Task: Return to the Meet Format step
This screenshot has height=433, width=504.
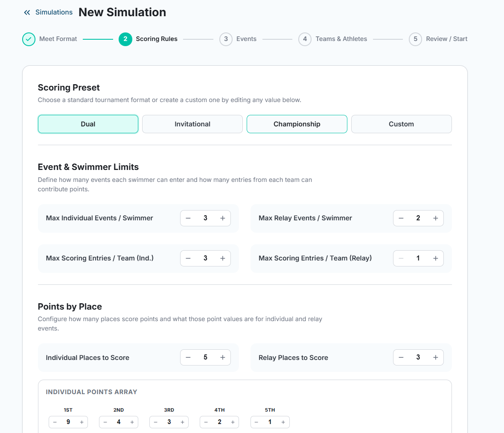Action: click(x=58, y=39)
